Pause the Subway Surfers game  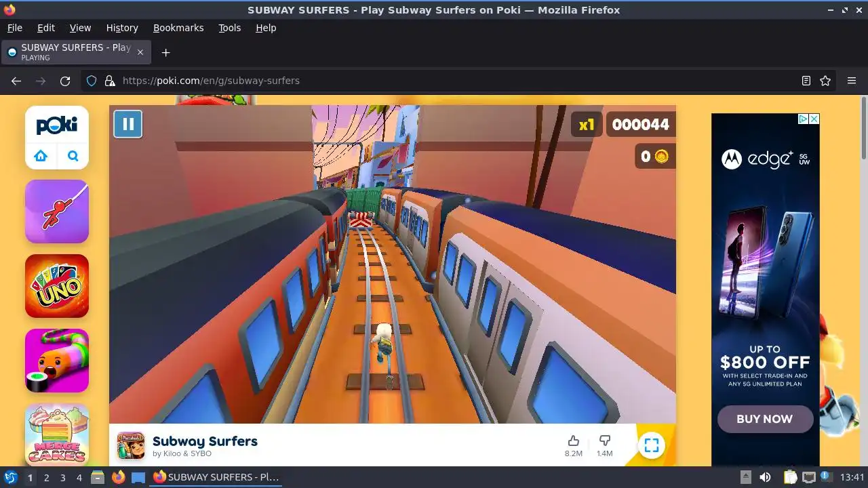(x=127, y=124)
